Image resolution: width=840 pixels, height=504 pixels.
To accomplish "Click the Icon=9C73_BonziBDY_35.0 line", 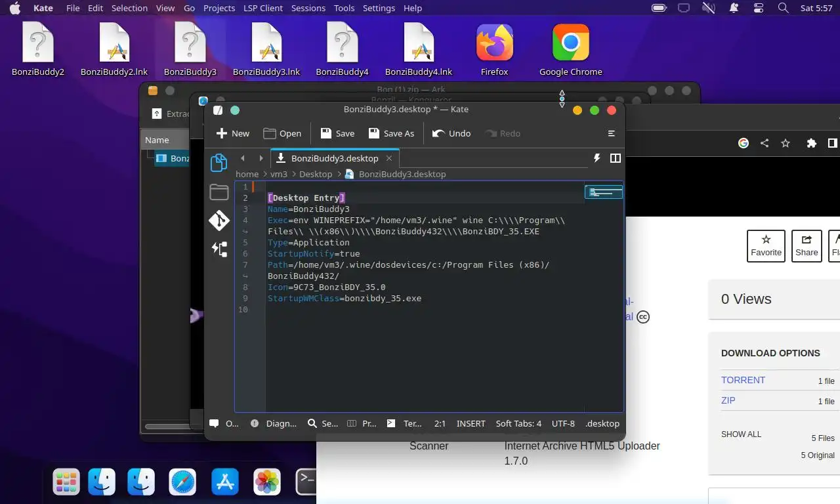I will pos(327,287).
